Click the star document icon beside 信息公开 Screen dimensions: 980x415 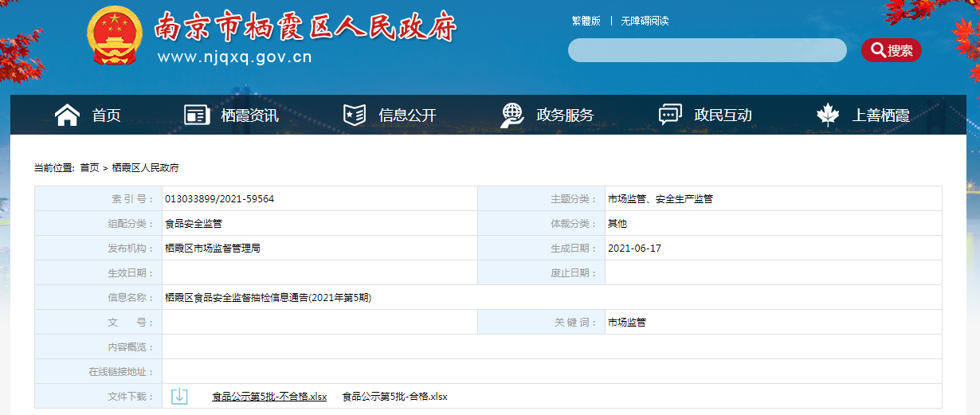point(354,115)
